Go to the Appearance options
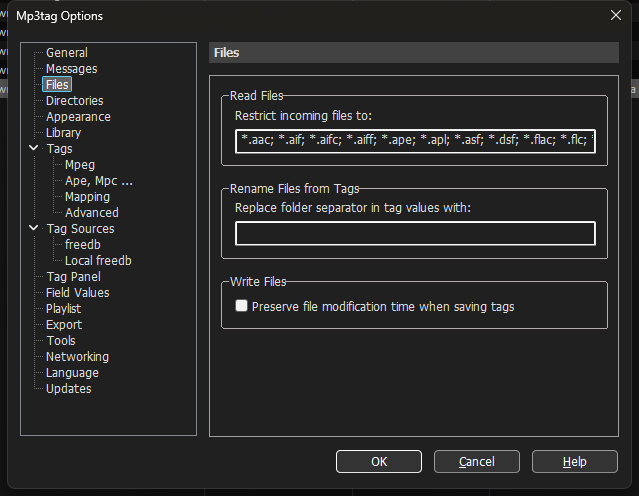Viewport: 639px width, 496px height. point(78,117)
